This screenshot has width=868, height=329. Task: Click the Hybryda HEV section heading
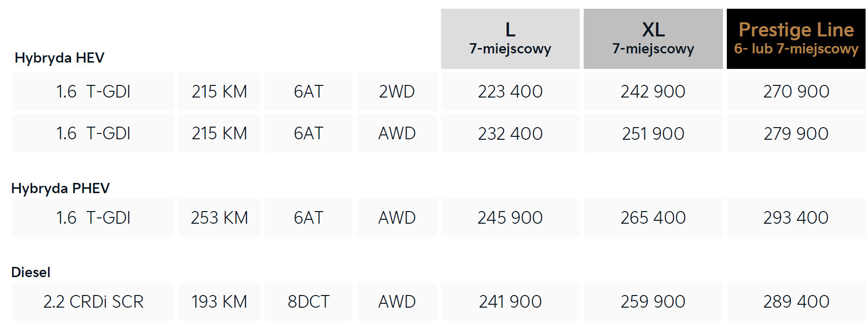(x=59, y=58)
